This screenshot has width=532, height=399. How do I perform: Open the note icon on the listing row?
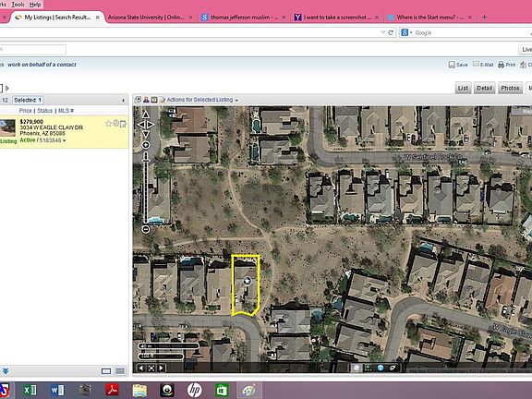tap(123, 124)
